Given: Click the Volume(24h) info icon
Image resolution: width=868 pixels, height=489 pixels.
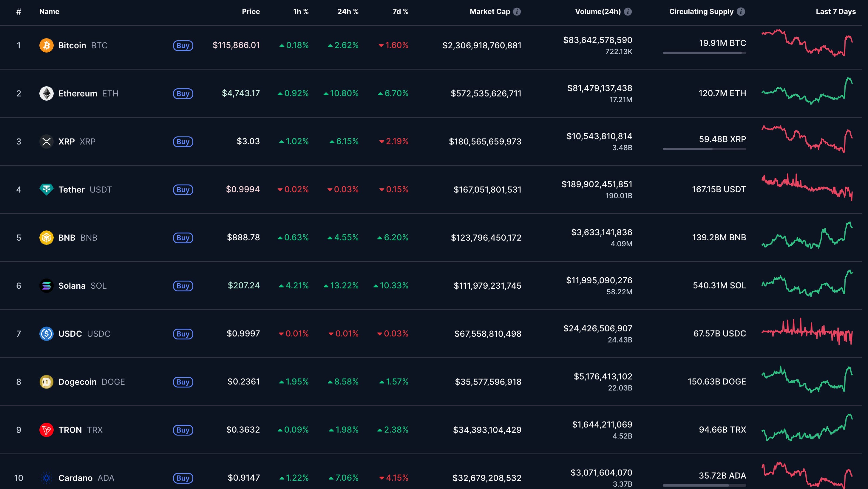Looking at the screenshot, I should pos(628,11).
